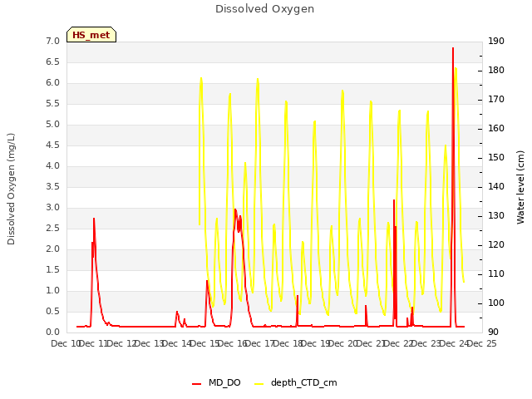Click the 1.5 left axis value

click(52, 269)
